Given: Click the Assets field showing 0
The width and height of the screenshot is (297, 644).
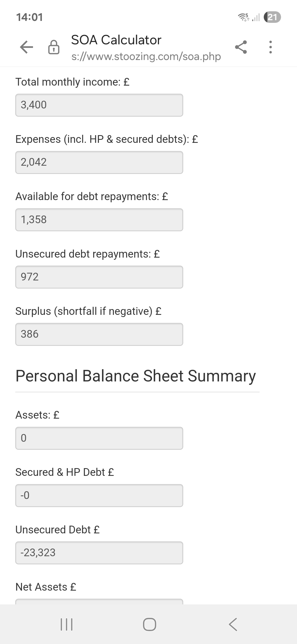Looking at the screenshot, I should 99,438.
